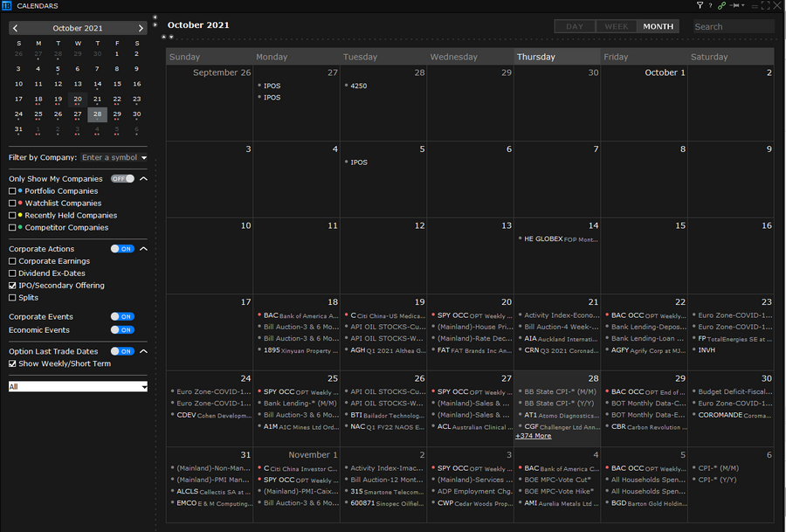The height and width of the screenshot is (532, 786).
Task: Click the up arrow below October 2021 heading
Action: (164, 37)
